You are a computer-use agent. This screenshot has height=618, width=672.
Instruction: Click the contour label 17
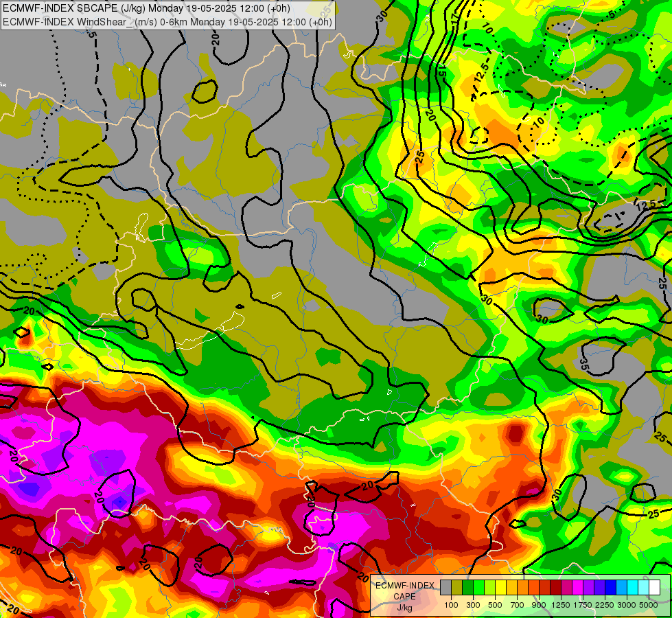coord(454,19)
